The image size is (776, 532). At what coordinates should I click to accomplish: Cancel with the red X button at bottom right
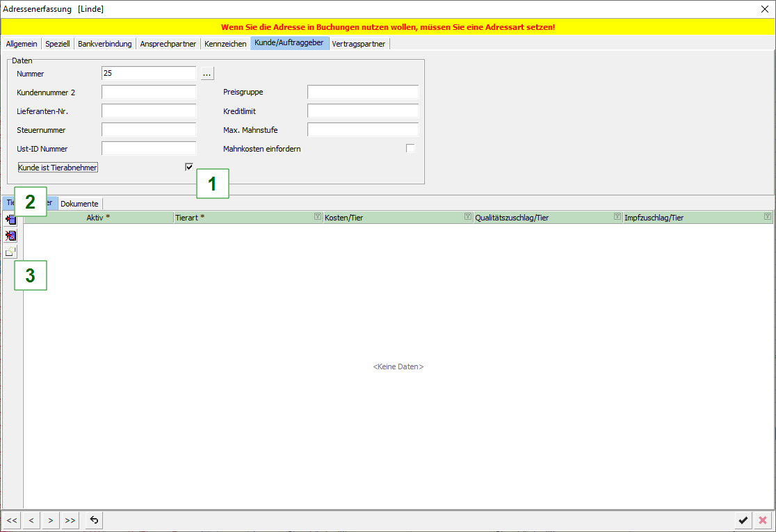[763, 519]
